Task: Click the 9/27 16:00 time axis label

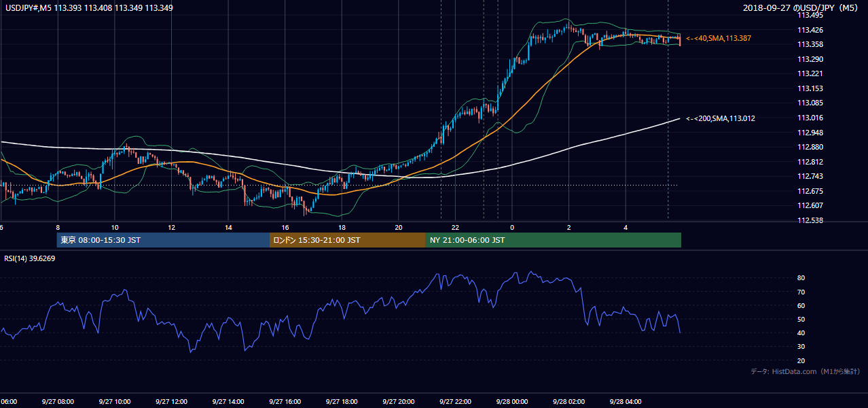Action: click(285, 402)
